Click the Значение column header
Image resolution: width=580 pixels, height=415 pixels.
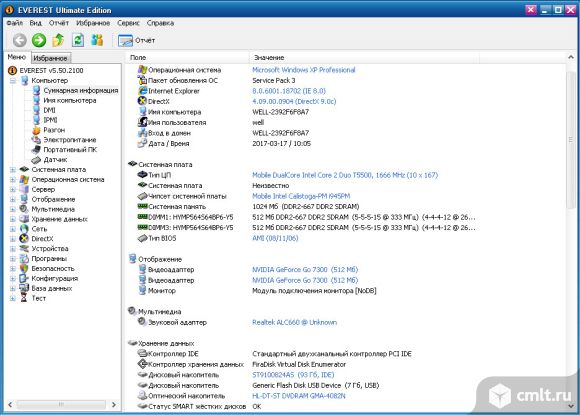[364, 58]
